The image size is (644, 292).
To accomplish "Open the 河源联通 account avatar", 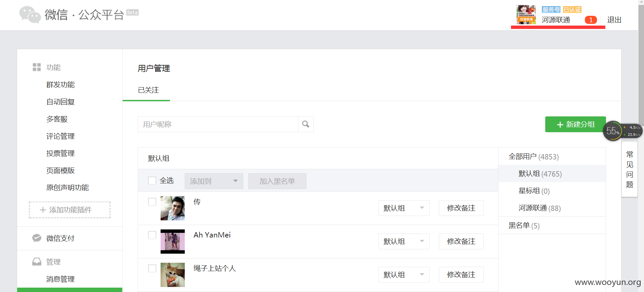I will tap(526, 14).
